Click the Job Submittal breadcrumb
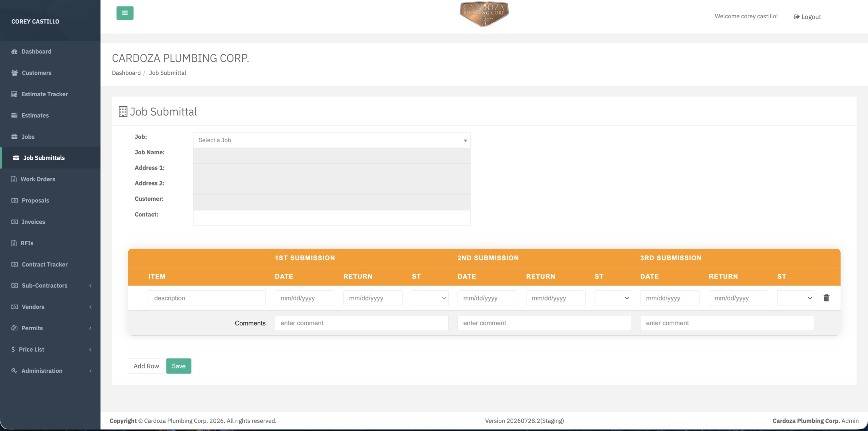This screenshot has width=868, height=431. [167, 73]
